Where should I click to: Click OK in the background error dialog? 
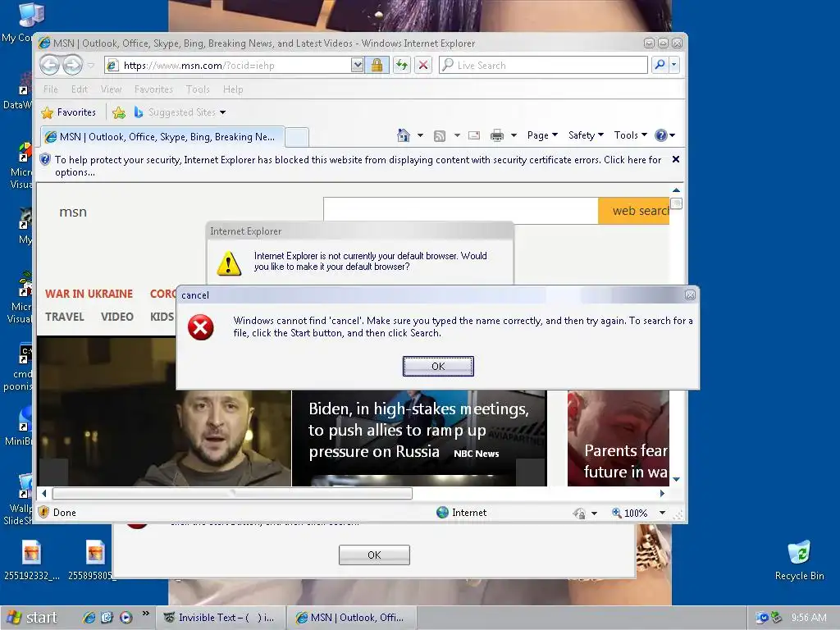coord(374,555)
